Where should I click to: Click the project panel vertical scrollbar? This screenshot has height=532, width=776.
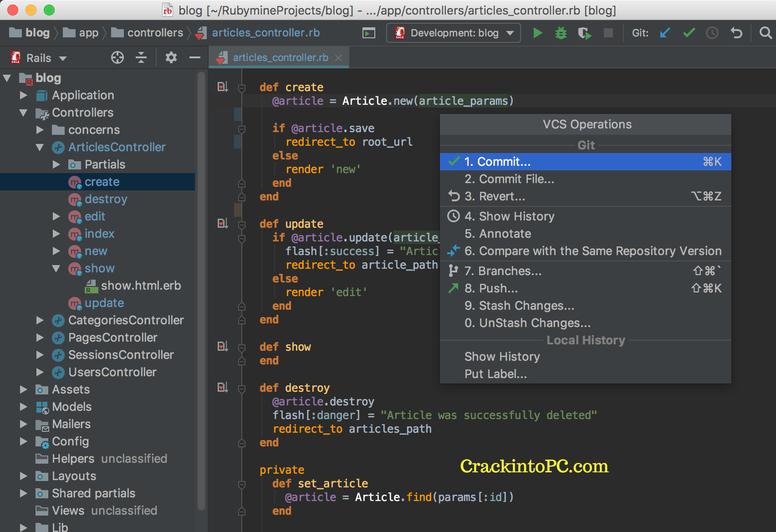[x=201, y=292]
